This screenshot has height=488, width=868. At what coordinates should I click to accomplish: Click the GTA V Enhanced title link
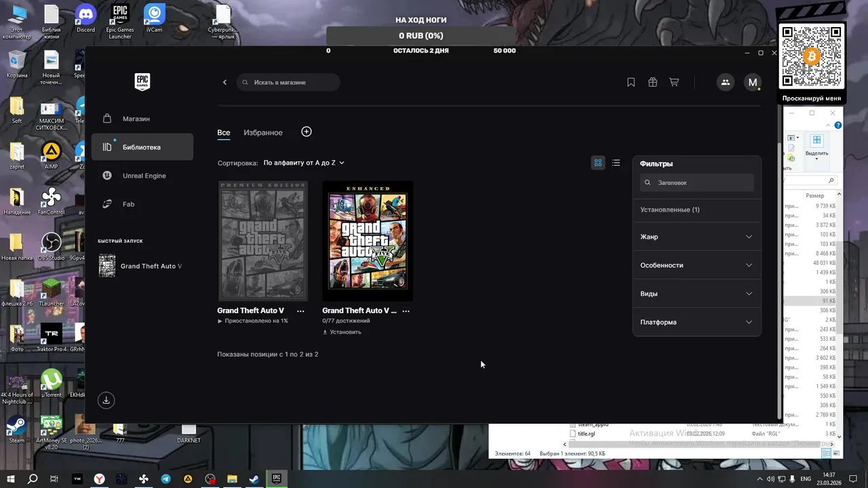359,310
